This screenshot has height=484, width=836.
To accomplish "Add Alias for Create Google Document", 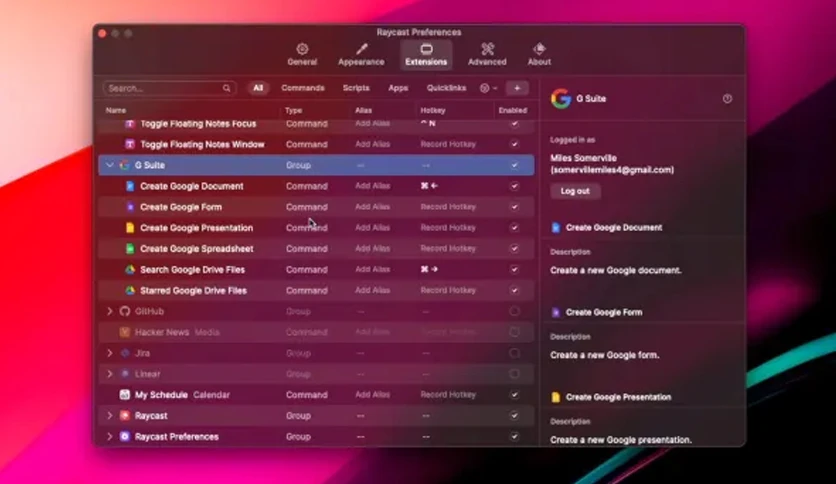I will 373,186.
